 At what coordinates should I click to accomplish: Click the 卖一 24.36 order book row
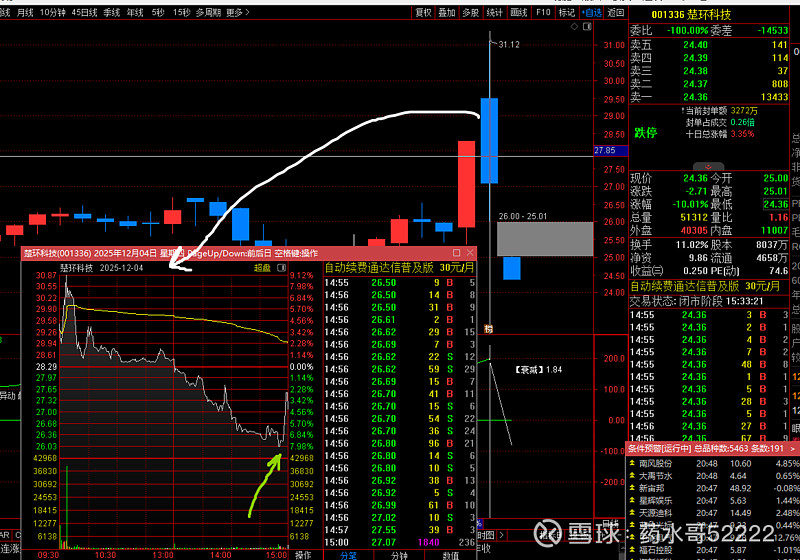(709, 97)
